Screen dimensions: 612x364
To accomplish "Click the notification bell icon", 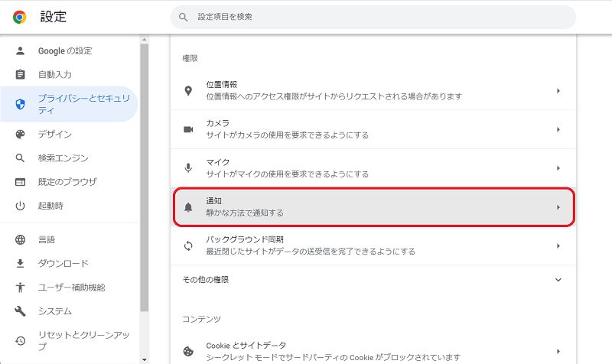I will tap(188, 207).
